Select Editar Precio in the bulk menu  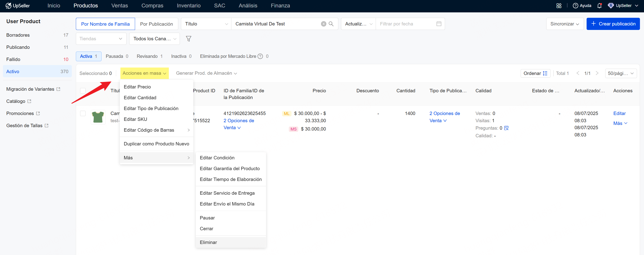pyautogui.click(x=156, y=87)
